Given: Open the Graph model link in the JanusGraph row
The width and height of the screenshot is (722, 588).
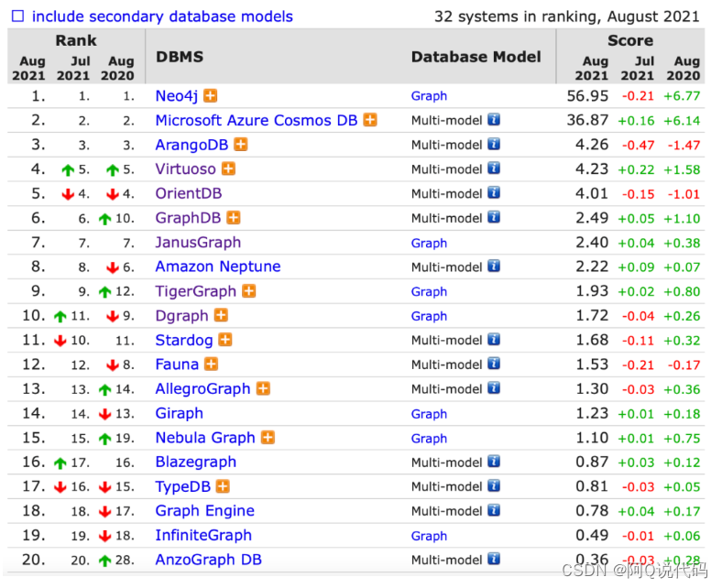Looking at the screenshot, I should coord(429,243).
